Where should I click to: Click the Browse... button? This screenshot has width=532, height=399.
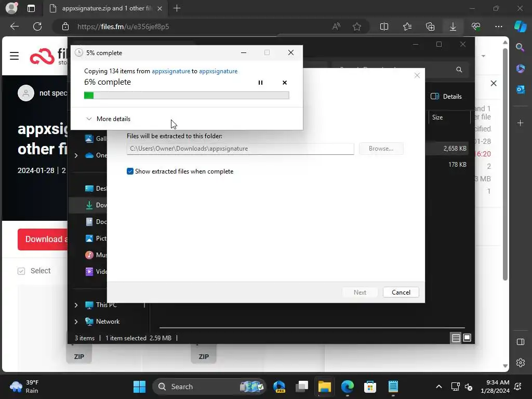pos(381,149)
